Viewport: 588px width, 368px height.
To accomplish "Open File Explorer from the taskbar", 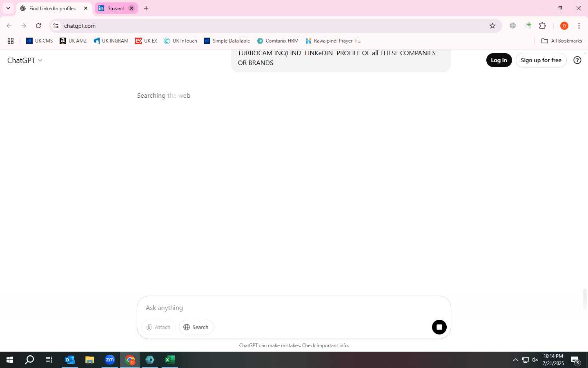I will point(89,360).
